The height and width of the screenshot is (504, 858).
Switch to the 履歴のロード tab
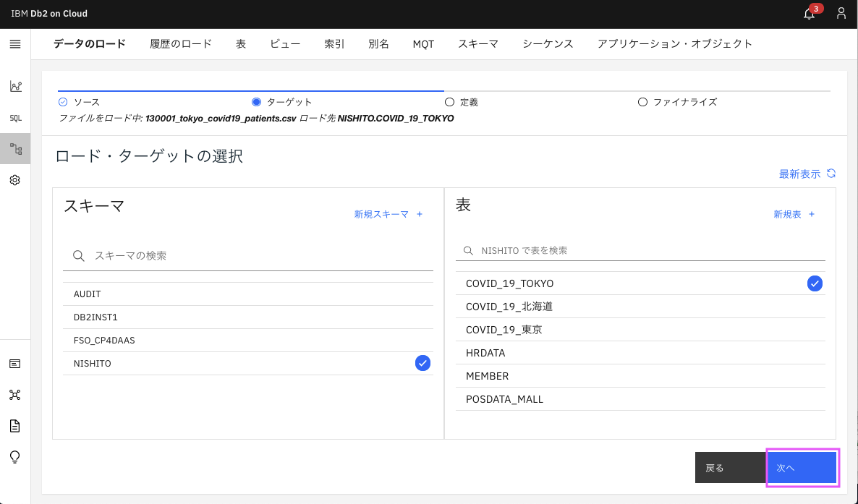point(181,44)
